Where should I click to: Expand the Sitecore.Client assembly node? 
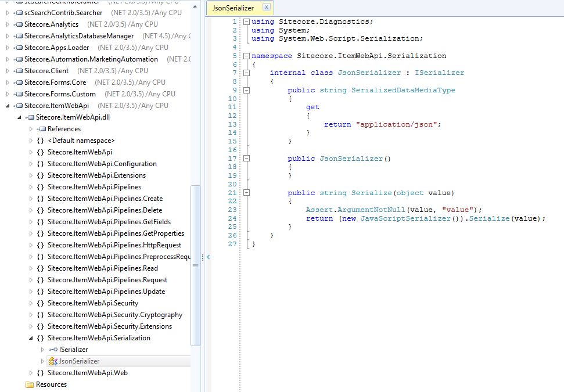tap(8, 71)
